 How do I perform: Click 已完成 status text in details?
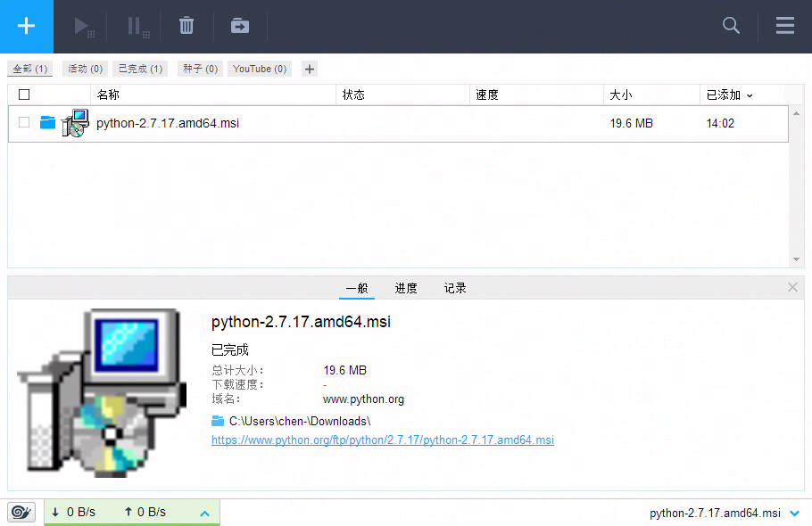230,349
